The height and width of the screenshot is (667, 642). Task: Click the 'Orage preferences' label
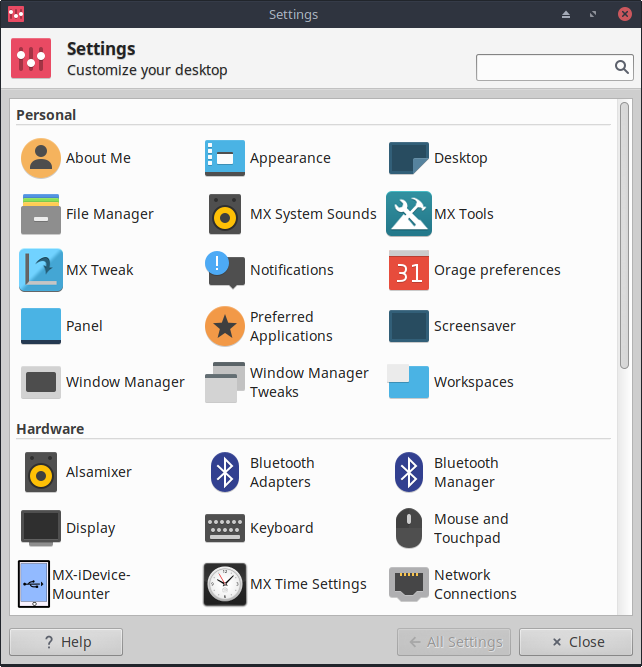click(497, 270)
